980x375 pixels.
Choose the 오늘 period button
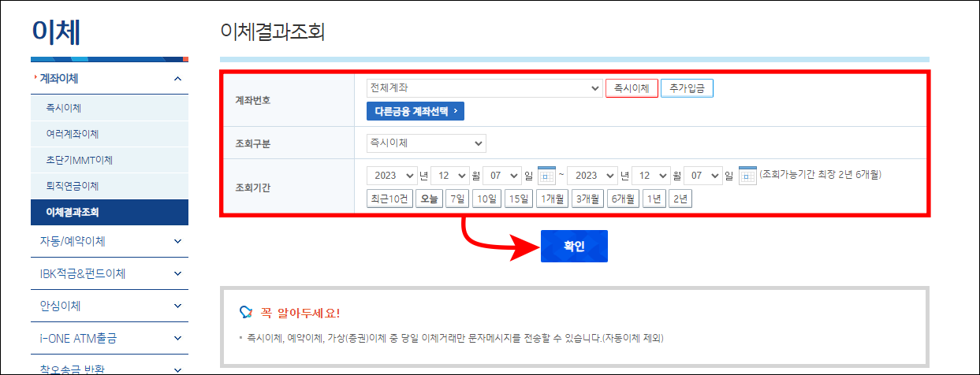[430, 199]
